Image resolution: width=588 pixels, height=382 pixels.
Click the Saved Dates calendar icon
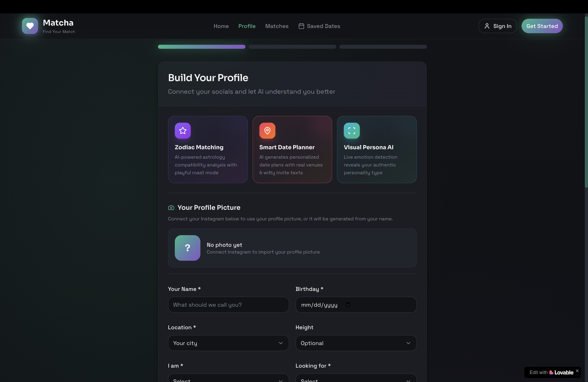[301, 26]
